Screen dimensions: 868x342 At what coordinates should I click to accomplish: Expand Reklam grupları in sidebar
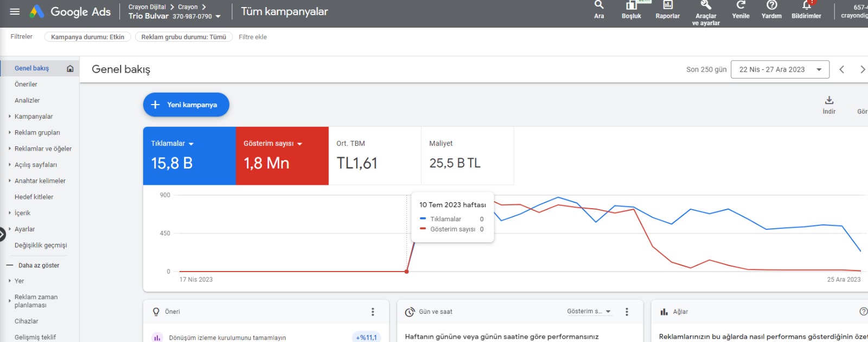point(10,132)
